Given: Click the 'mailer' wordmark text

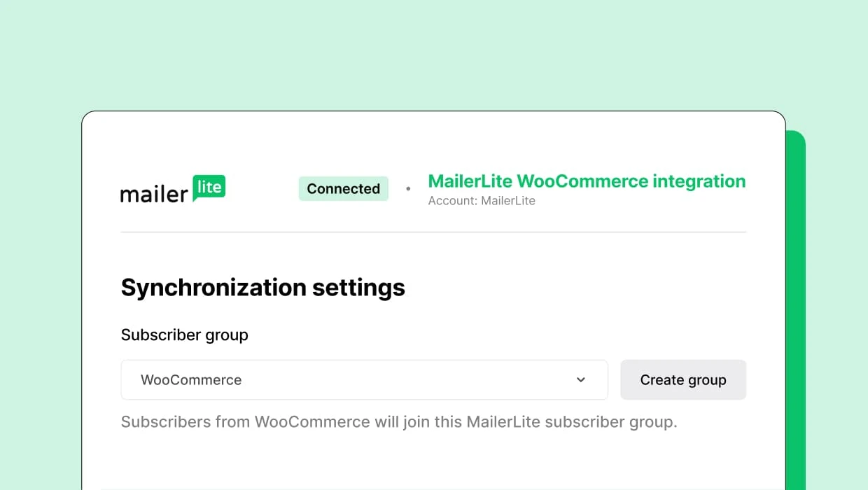Looking at the screenshot, I should [x=153, y=194].
